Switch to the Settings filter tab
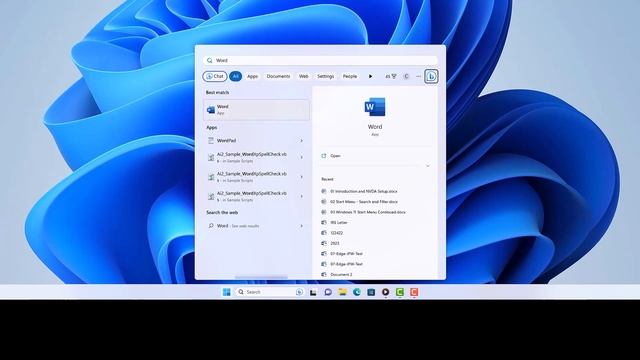The image size is (640, 360). point(326,76)
